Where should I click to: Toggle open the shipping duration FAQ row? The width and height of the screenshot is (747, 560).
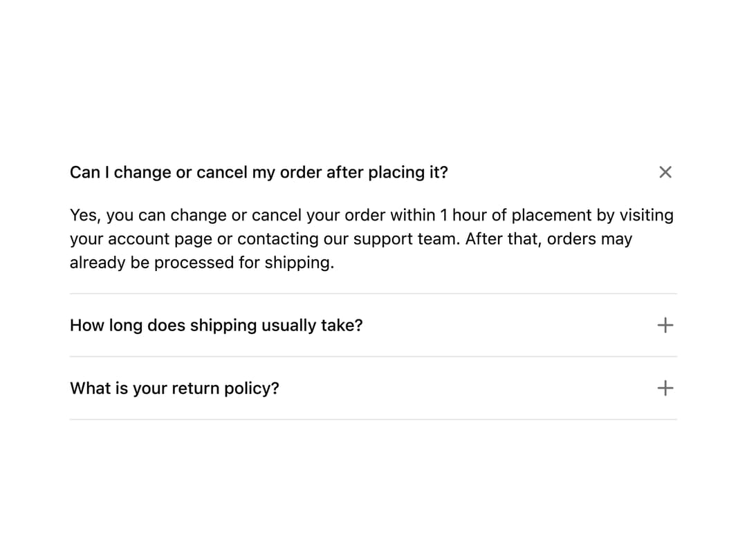pyautogui.click(x=373, y=325)
